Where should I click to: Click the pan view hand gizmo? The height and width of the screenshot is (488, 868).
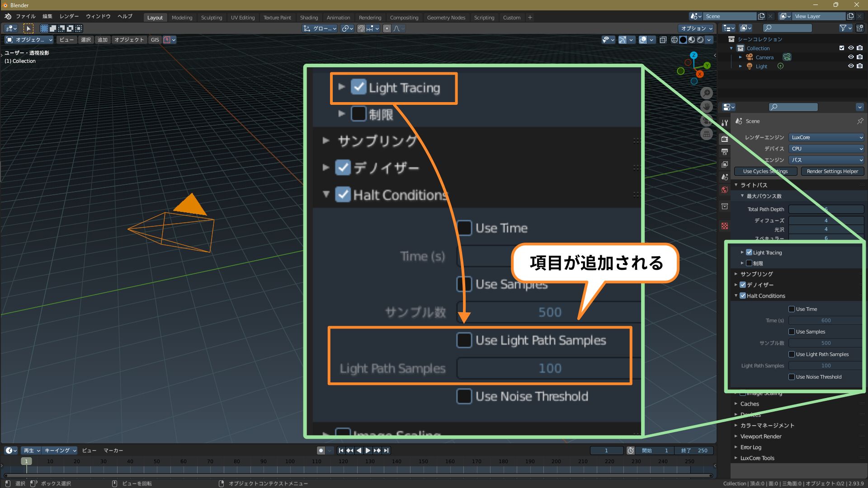click(707, 107)
